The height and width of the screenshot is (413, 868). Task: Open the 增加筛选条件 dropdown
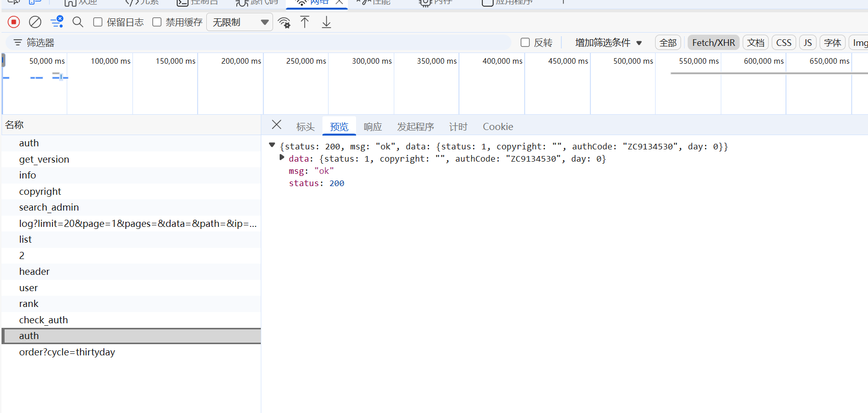[x=608, y=43]
